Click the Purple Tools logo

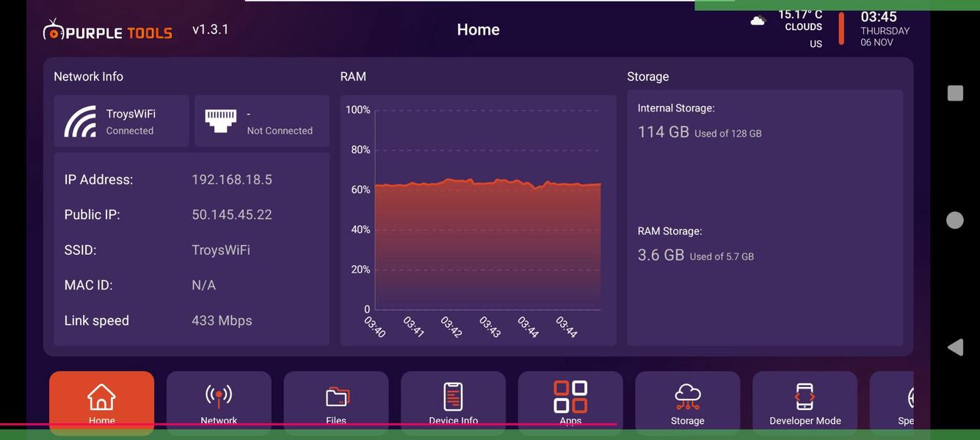coord(107,27)
